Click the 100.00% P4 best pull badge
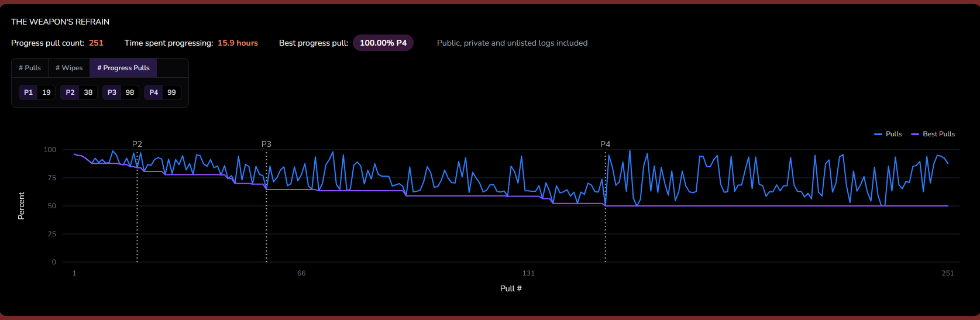This screenshot has width=980, height=320. pyautogui.click(x=383, y=43)
